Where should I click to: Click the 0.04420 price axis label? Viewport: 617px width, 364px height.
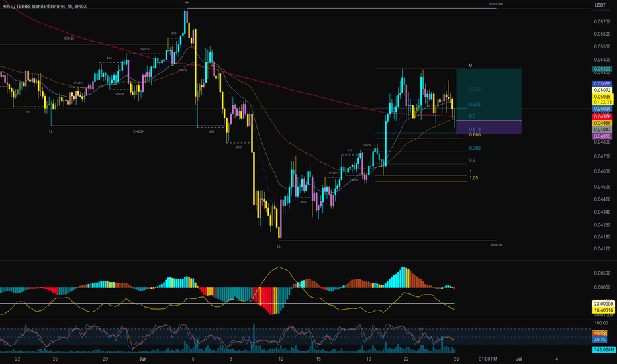pyautogui.click(x=602, y=199)
